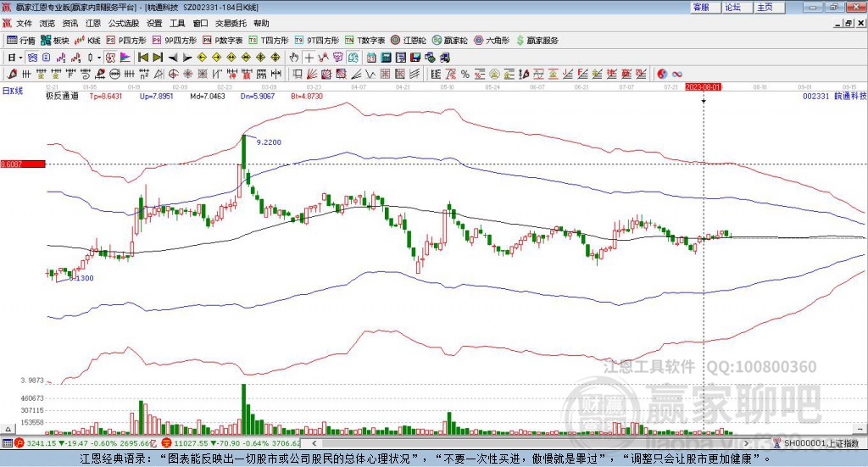Click the horizontal scrollbar right arrow
The image size is (868, 467).
[x=746, y=443]
